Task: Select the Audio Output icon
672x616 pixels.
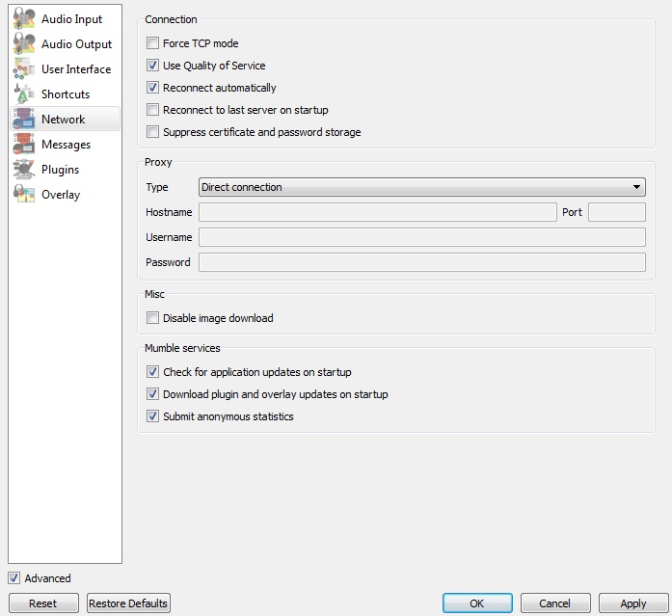Action: (24, 44)
